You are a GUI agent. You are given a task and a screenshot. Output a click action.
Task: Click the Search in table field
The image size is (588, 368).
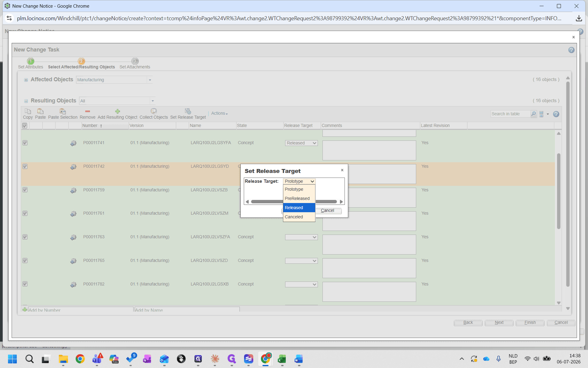[x=510, y=114]
